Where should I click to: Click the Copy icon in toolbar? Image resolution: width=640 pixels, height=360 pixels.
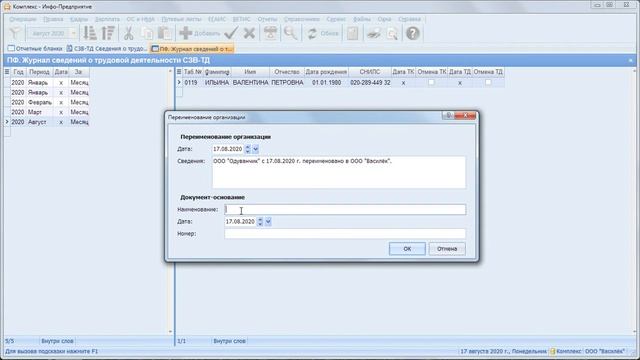(x=147, y=33)
